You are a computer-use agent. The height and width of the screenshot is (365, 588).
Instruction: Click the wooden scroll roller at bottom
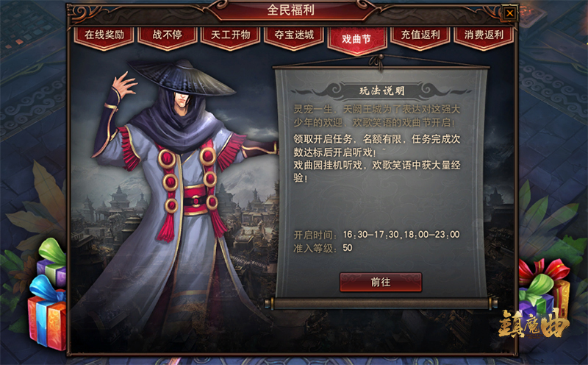(x=381, y=303)
